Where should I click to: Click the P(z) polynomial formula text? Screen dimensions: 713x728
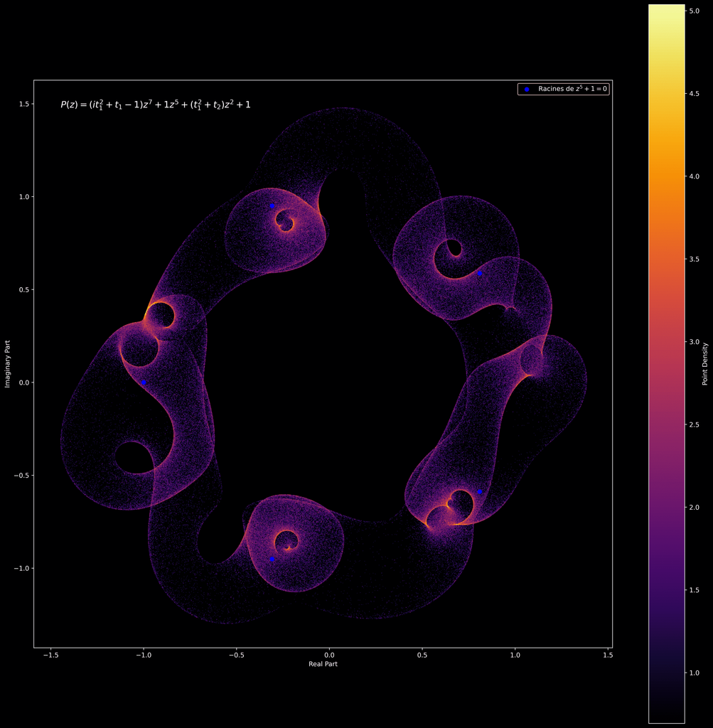[155, 105]
